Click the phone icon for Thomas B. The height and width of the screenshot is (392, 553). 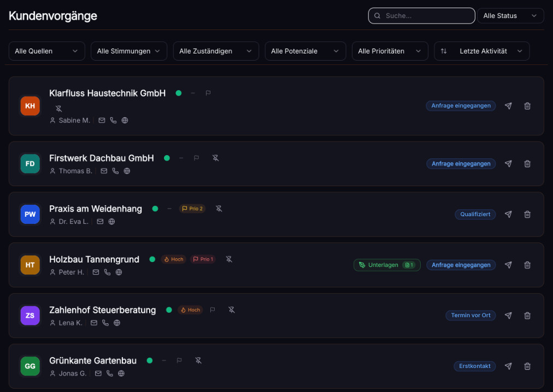click(x=115, y=171)
